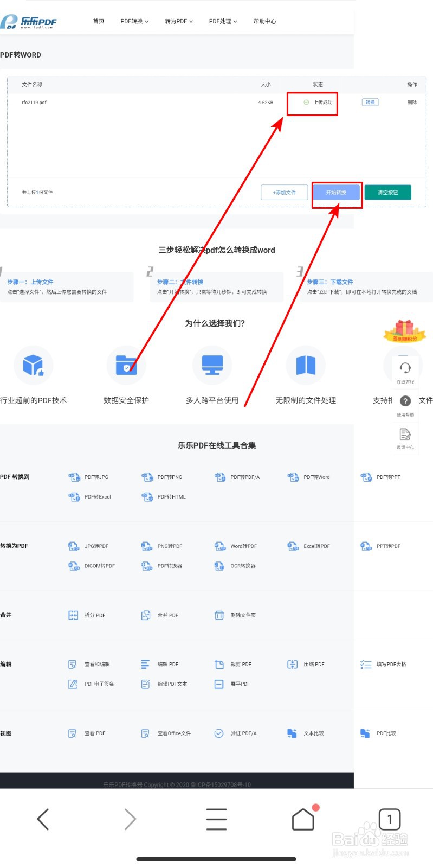Open the 乐乐PDF logo home link
This screenshot has width=433, height=868.
[x=28, y=21]
